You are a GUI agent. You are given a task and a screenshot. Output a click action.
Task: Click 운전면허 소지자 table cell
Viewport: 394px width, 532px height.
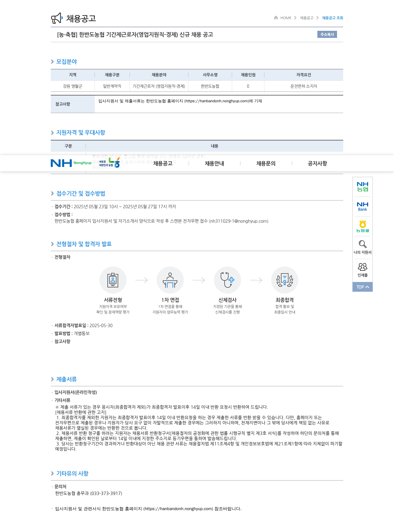[304, 86]
